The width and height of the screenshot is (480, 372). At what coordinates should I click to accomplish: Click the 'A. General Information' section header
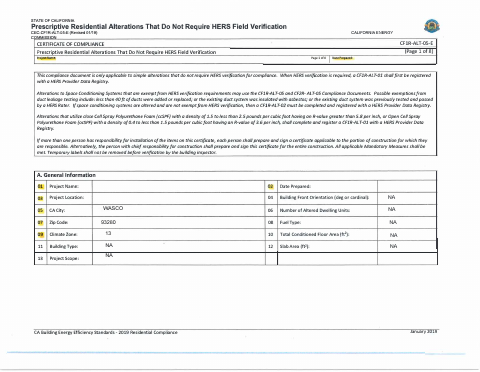(66, 175)
